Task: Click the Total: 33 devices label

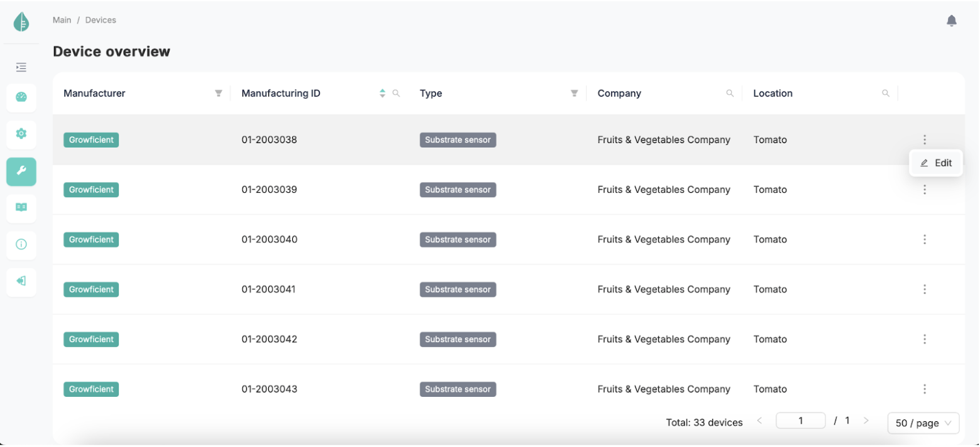Action: (704, 423)
